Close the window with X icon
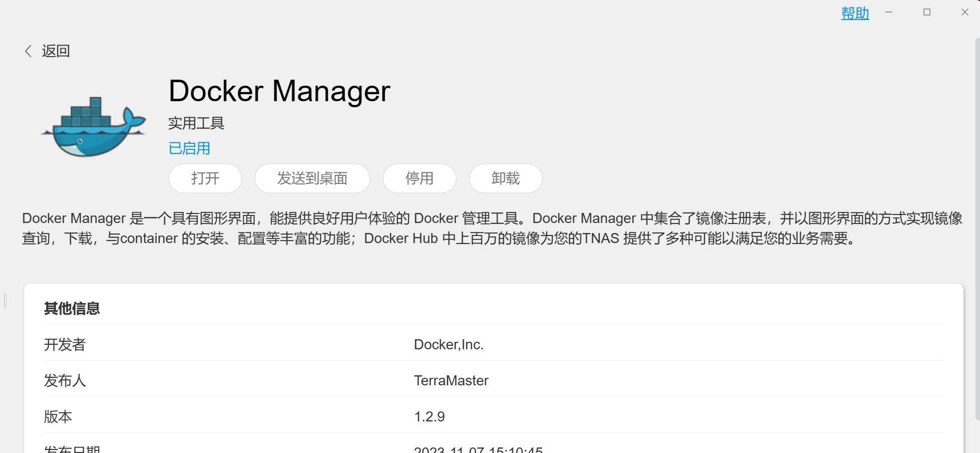980x453 pixels. click(x=965, y=13)
